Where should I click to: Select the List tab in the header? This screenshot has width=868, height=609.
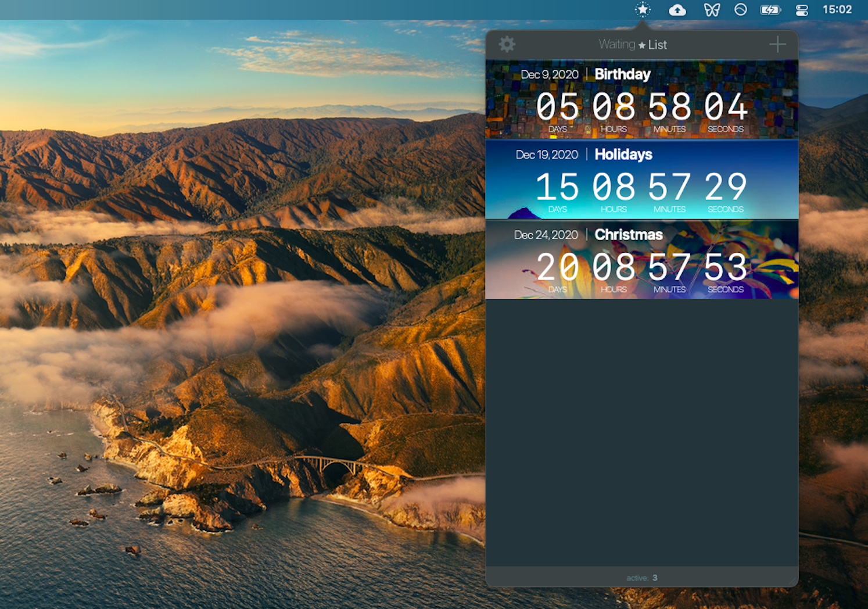[658, 44]
